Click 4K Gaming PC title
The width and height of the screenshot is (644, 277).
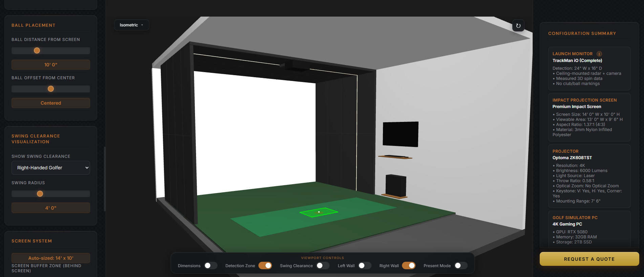tap(567, 224)
